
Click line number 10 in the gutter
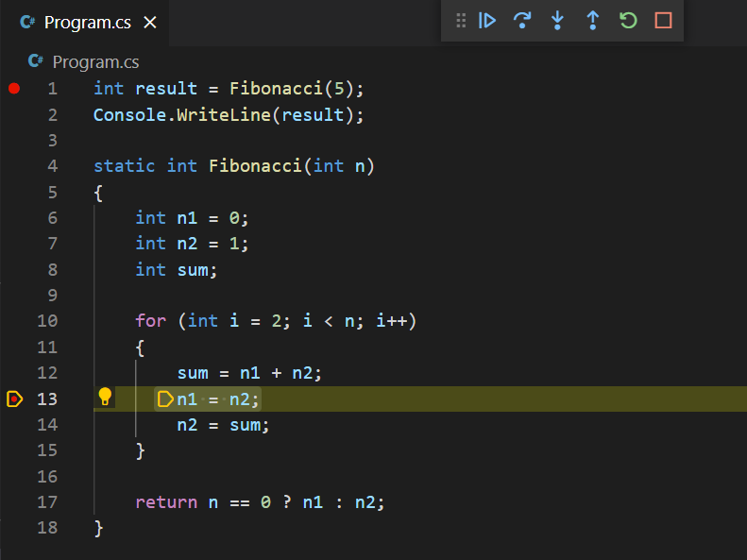click(47, 321)
